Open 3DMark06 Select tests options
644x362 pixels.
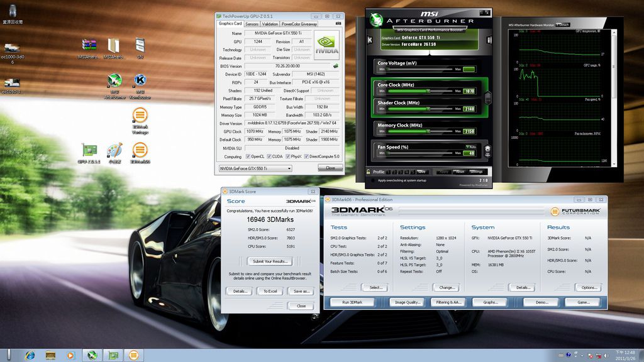375,287
